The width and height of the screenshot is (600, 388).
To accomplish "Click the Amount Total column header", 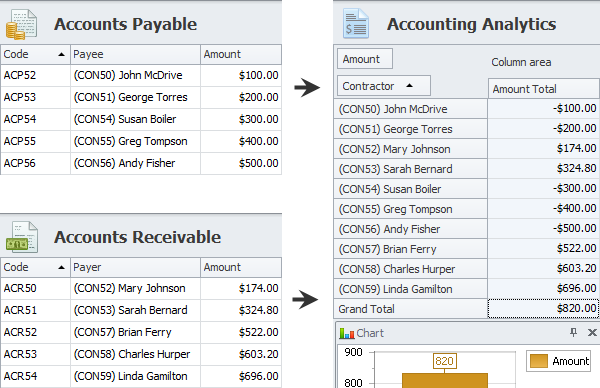I will [543, 89].
